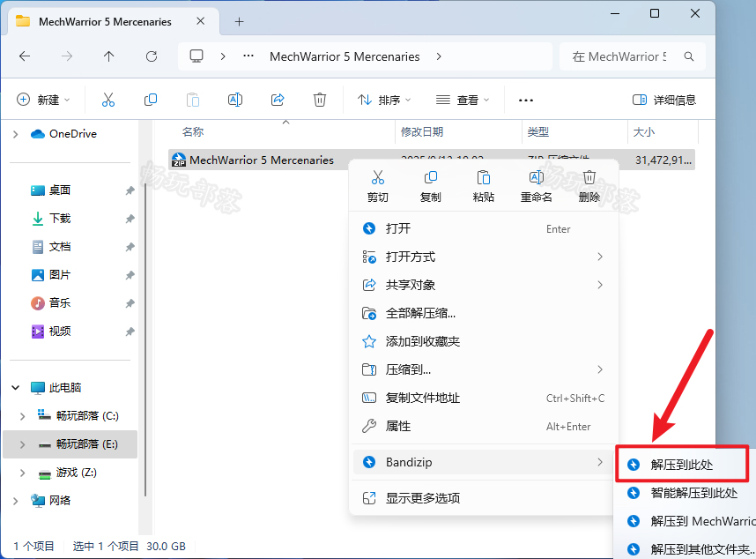Select 解压到此处 in the Bandizip submenu
Screen dimensions: 756x559
point(682,465)
